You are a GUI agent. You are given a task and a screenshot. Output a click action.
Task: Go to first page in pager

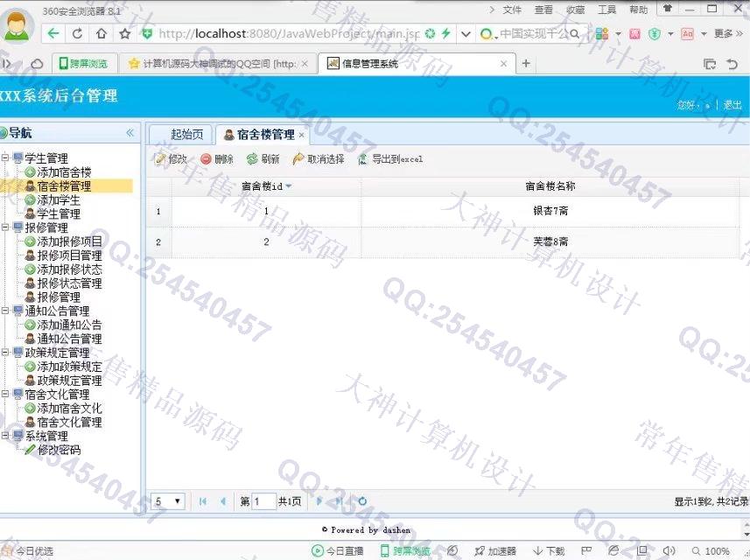click(x=203, y=501)
